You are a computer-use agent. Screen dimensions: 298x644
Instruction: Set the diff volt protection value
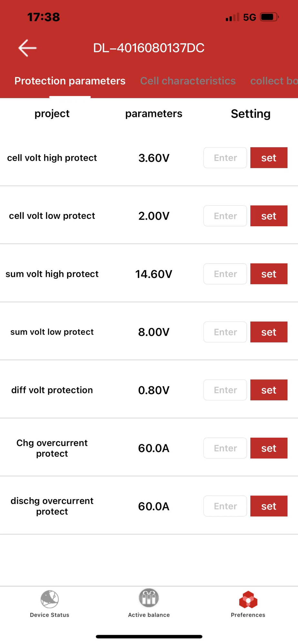pos(269,390)
